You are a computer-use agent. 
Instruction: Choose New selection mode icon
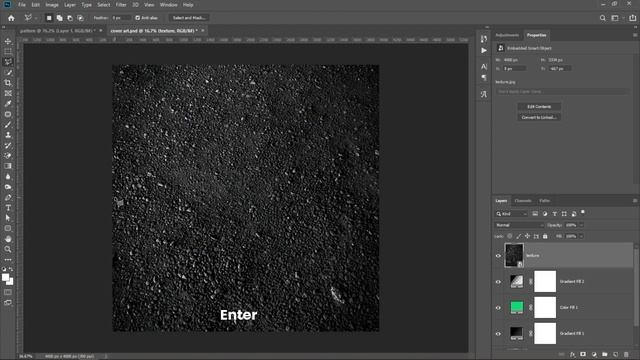(x=49, y=18)
